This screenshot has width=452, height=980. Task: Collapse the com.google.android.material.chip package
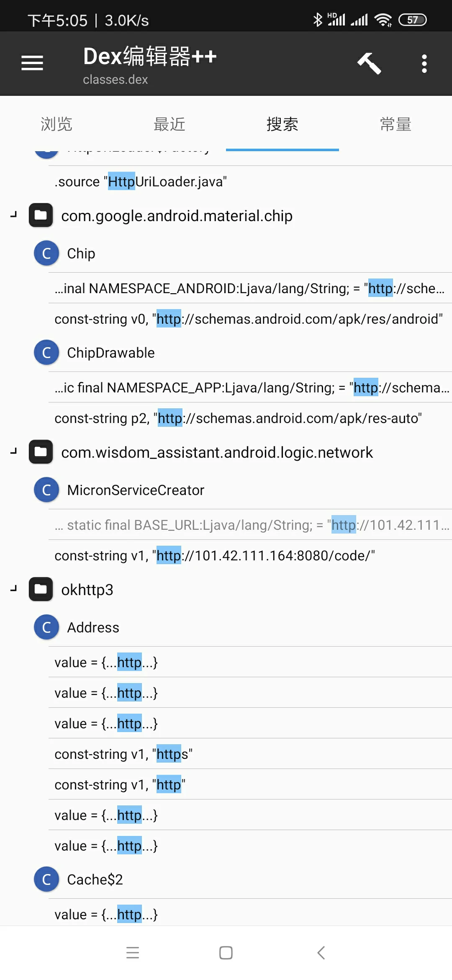14,215
